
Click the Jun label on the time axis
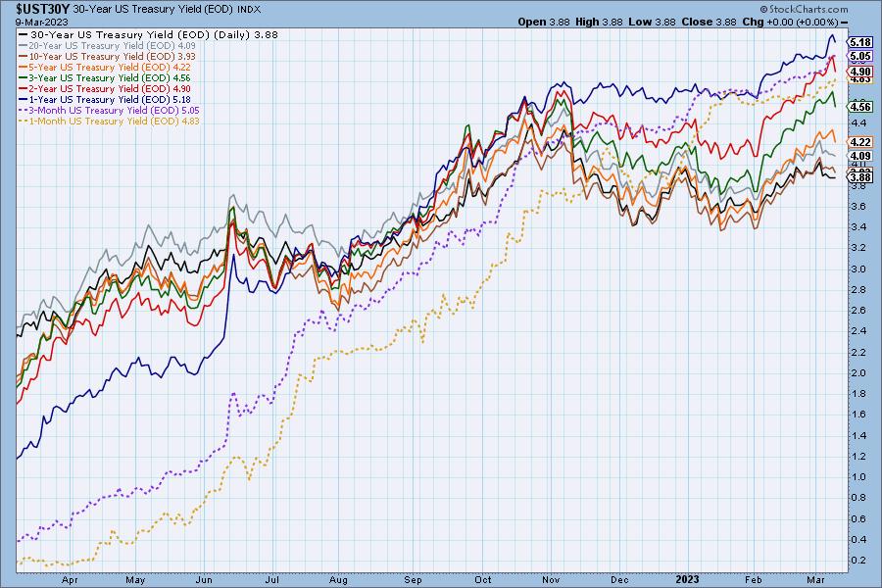point(204,579)
